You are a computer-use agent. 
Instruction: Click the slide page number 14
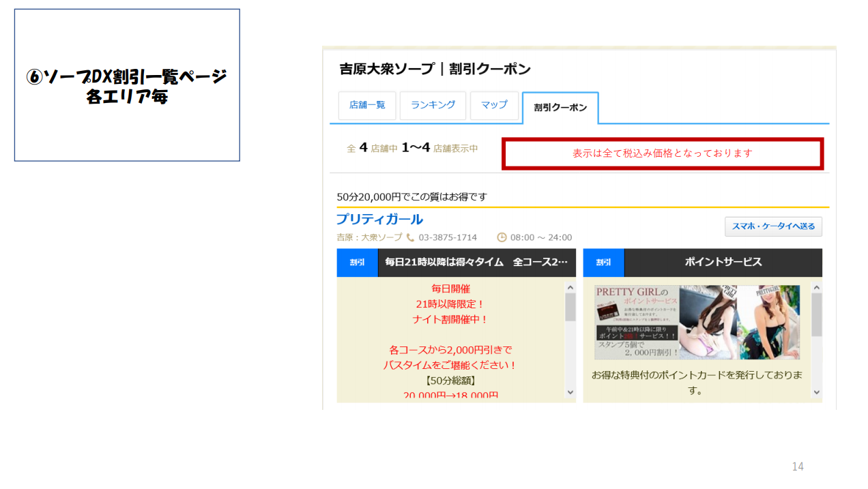click(x=798, y=466)
